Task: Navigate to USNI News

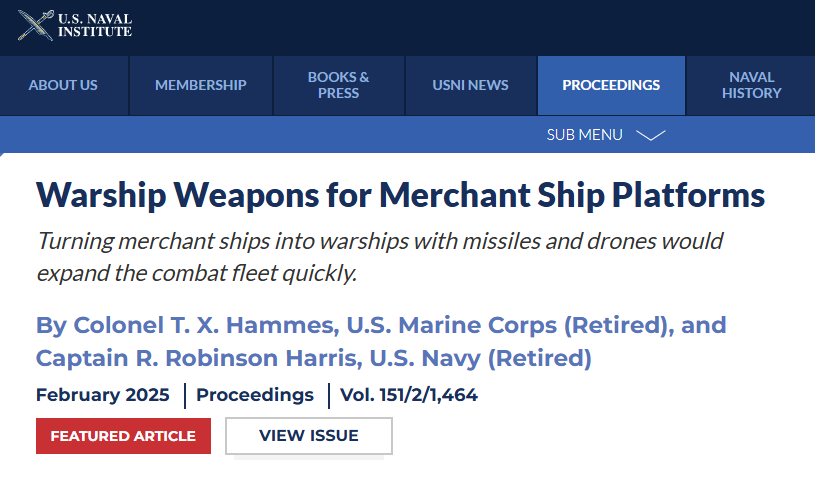Action: [470, 85]
